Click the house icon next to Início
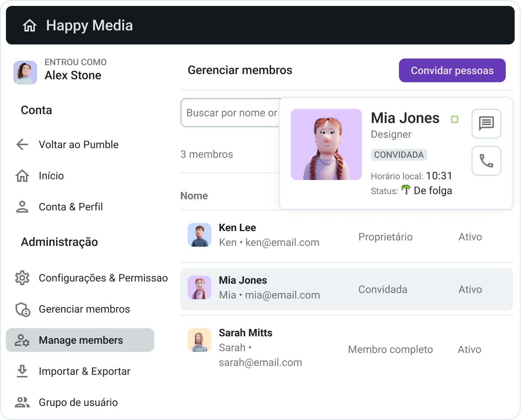 [22, 176]
